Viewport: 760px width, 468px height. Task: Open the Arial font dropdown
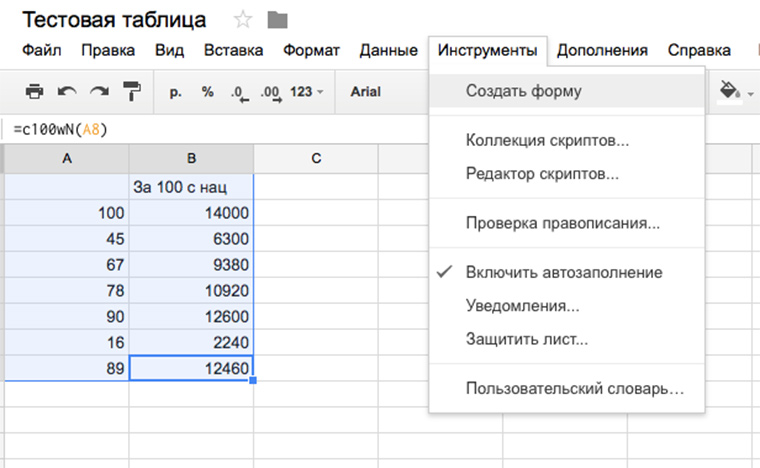pyautogui.click(x=366, y=92)
